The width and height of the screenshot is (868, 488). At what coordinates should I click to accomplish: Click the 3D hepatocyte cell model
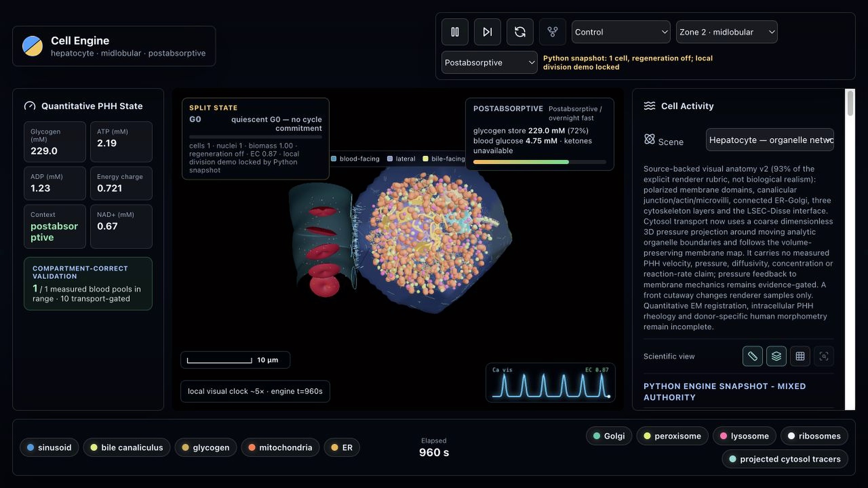point(433,239)
